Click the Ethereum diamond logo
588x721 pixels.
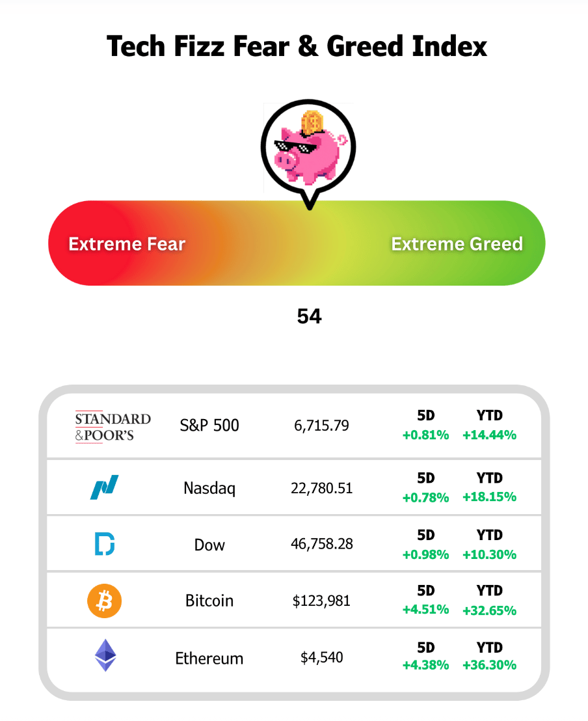[x=105, y=655]
